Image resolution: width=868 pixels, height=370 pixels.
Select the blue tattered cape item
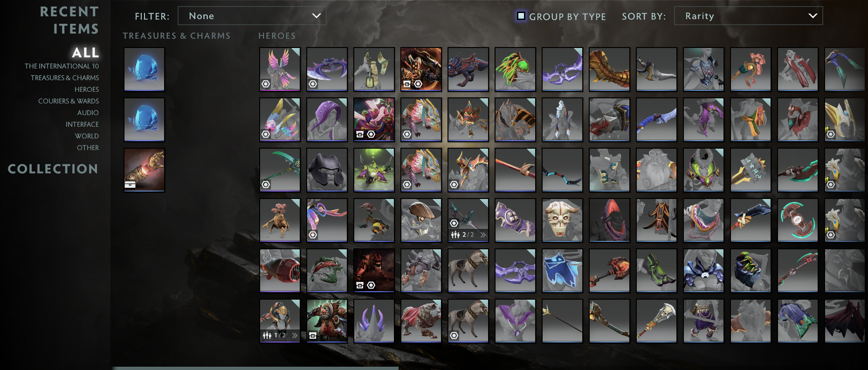(562, 270)
